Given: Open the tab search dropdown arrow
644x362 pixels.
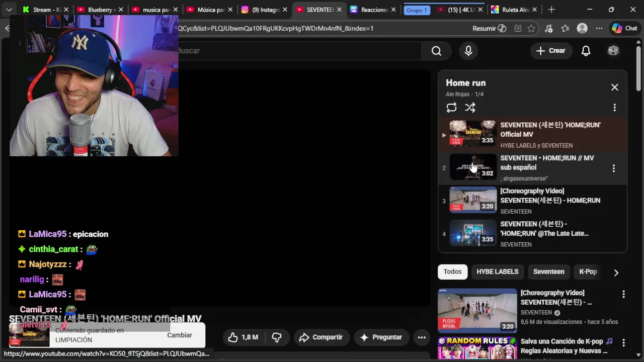Looking at the screenshot, I should pyautogui.click(x=9, y=10).
